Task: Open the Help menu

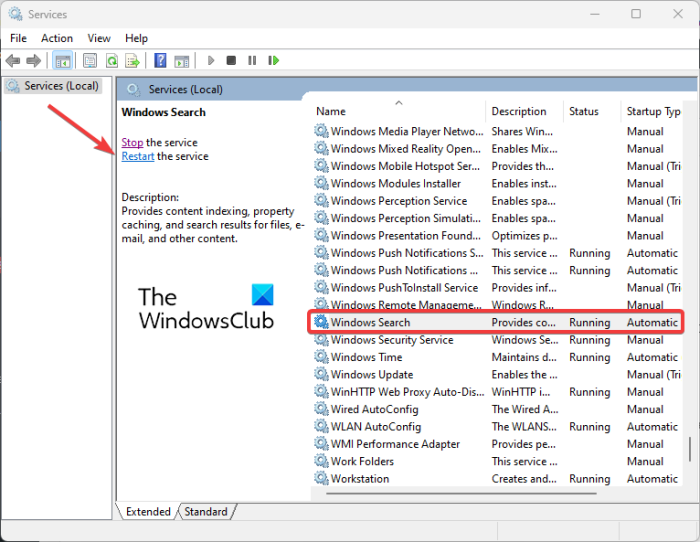Action: click(136, 38)
